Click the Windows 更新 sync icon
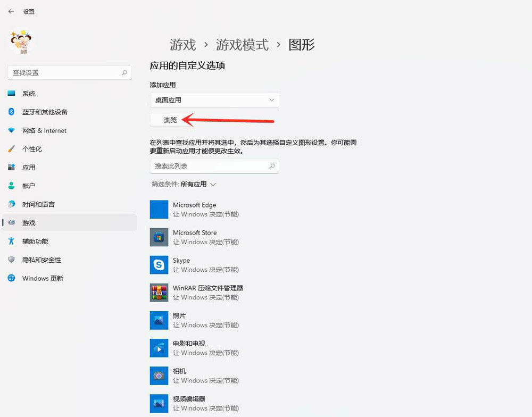The image size is (532, 417). [x=11, y=278]
